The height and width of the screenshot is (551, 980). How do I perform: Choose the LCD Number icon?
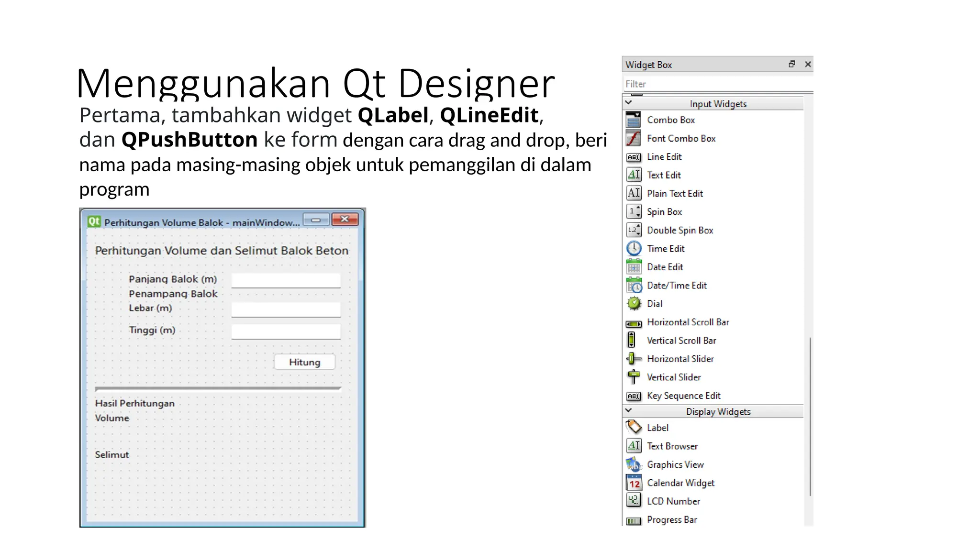pyautogui.click(x=633, y=501)
